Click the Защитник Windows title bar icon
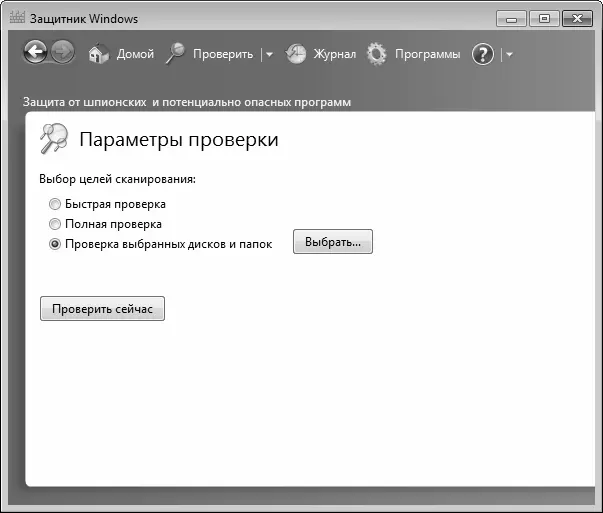603x513 pixels. [15, 19]
